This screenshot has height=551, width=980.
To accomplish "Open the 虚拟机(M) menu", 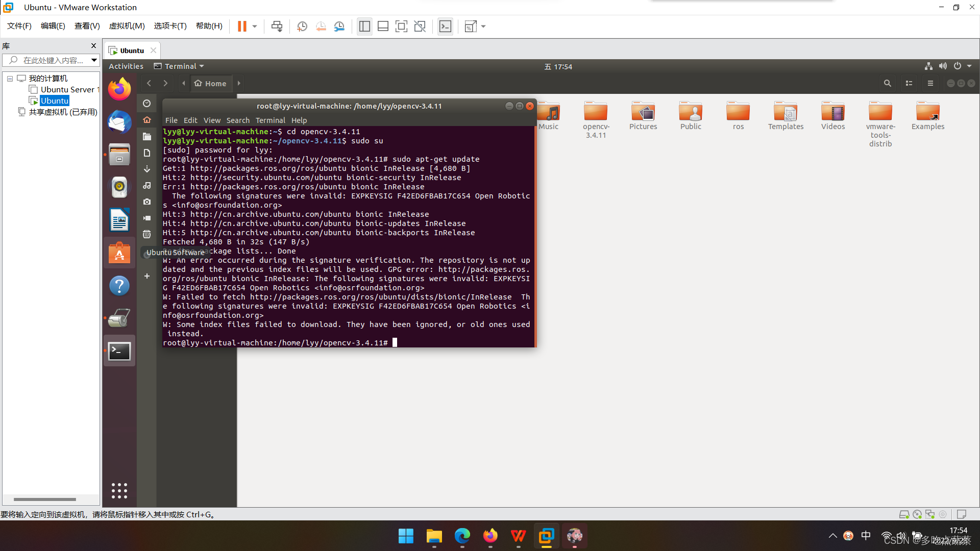I will (127, 26).
